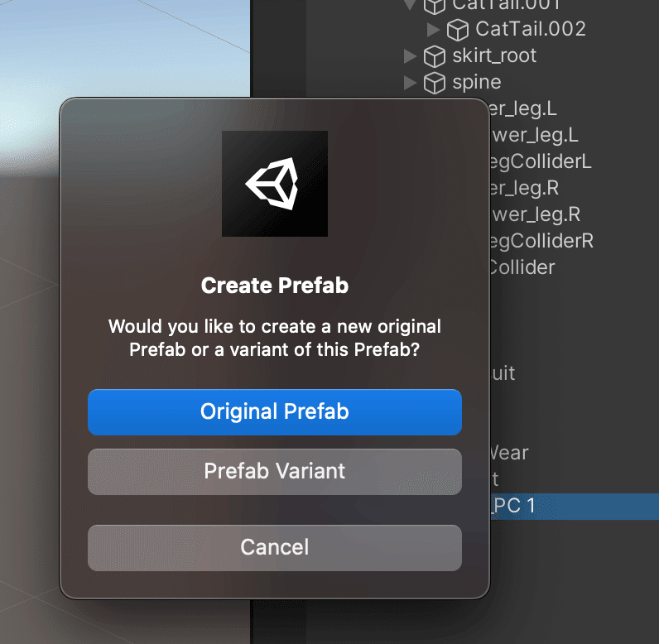Select the skirt_root object name
659x644 pixels.
[494, 55]
